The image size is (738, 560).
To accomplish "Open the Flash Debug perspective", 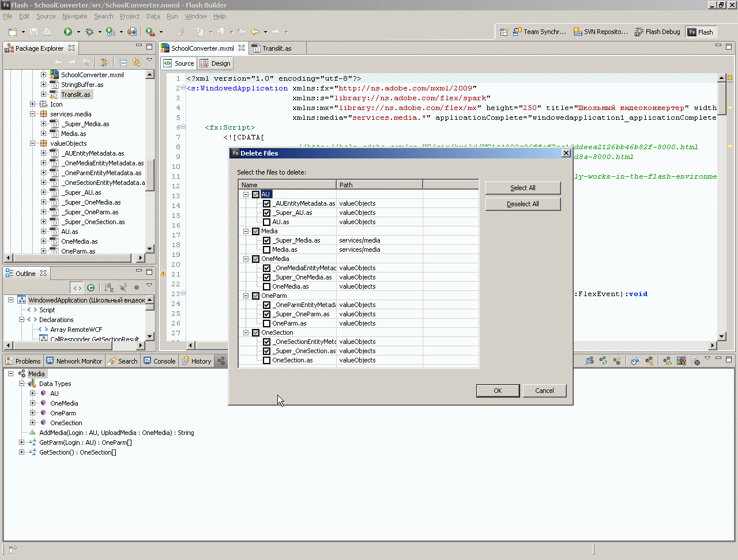I will click(657, 32).
